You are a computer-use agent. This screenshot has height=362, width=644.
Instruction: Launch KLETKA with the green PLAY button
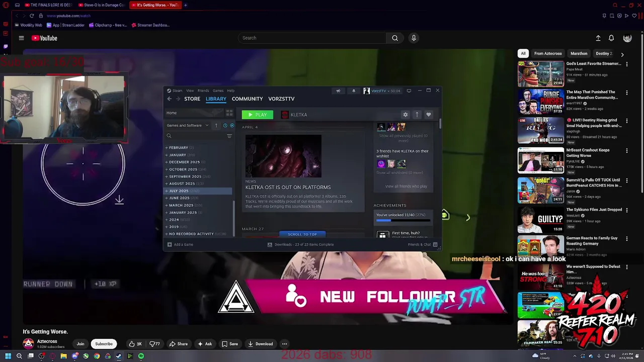[x=258, y=115]
